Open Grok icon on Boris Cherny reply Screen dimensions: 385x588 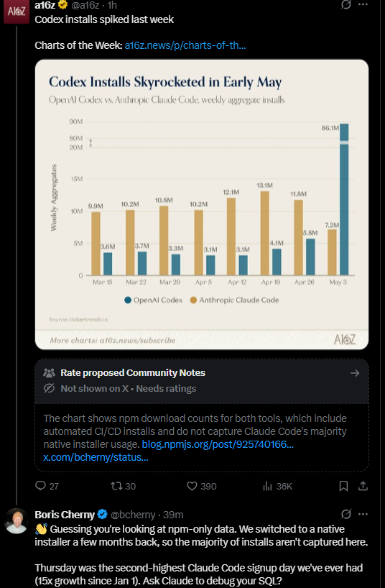345,514
